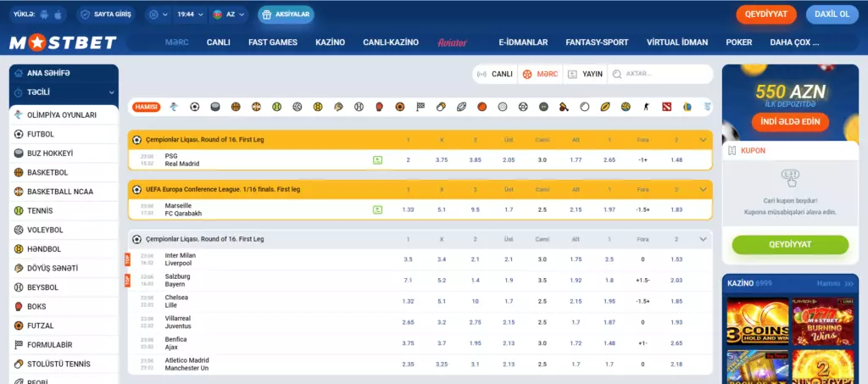
Task: Switch to MƏRC filter near search
Action: 540,74
